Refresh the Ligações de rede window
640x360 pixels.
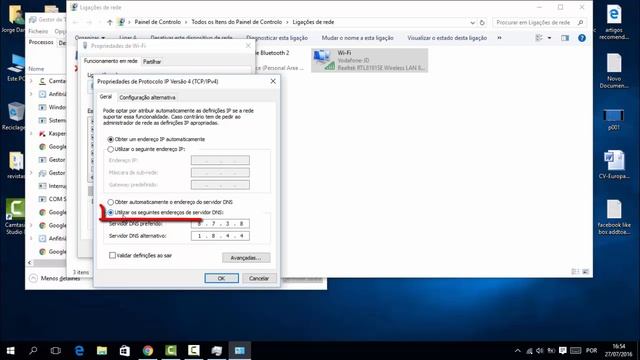click(x=482, y=22)
